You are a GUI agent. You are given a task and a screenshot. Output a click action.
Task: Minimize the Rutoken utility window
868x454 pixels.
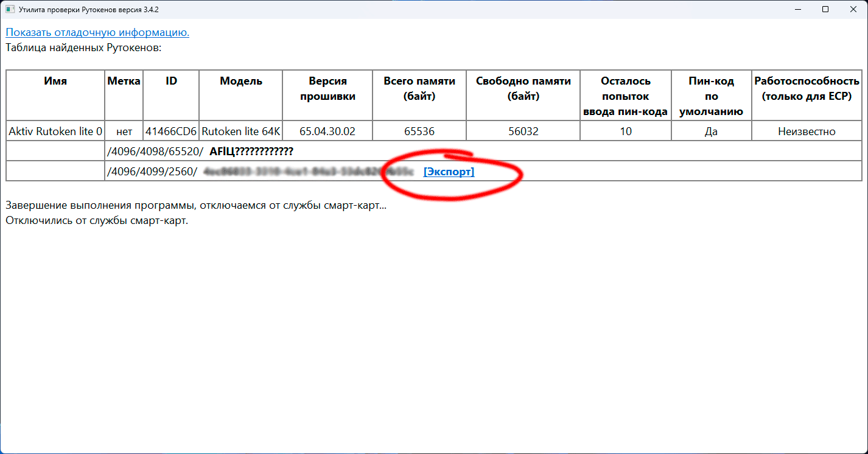point(798,10)
